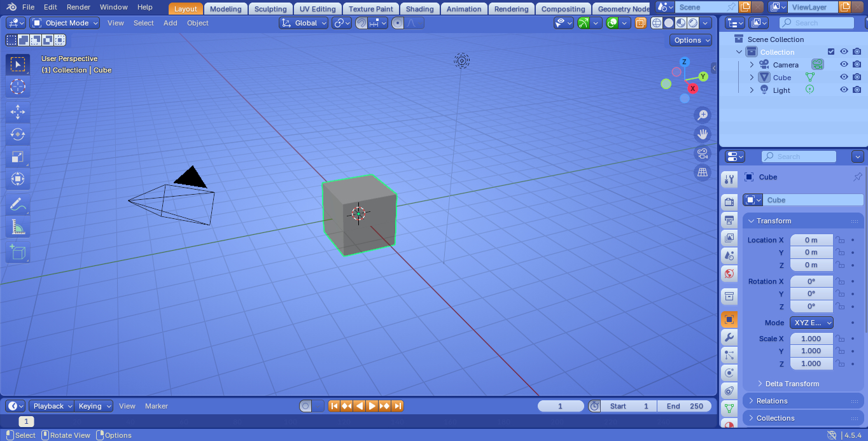
Task: Open the Object Mode dropdown
Action: [x=65, y=23]
